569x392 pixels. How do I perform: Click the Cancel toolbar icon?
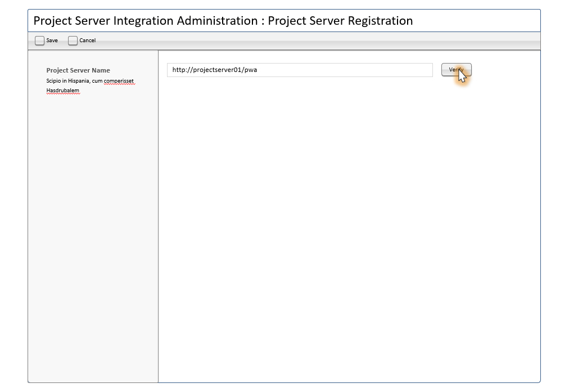point(73,40)
